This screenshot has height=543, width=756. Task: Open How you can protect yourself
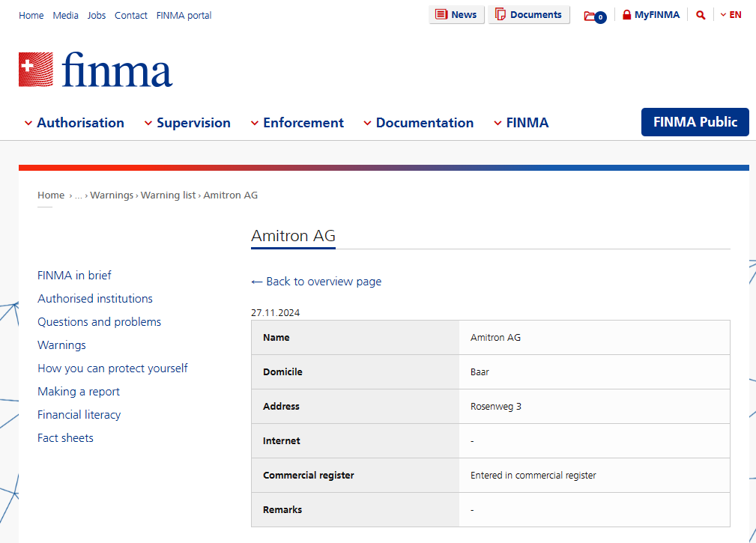tap(112, 368)
